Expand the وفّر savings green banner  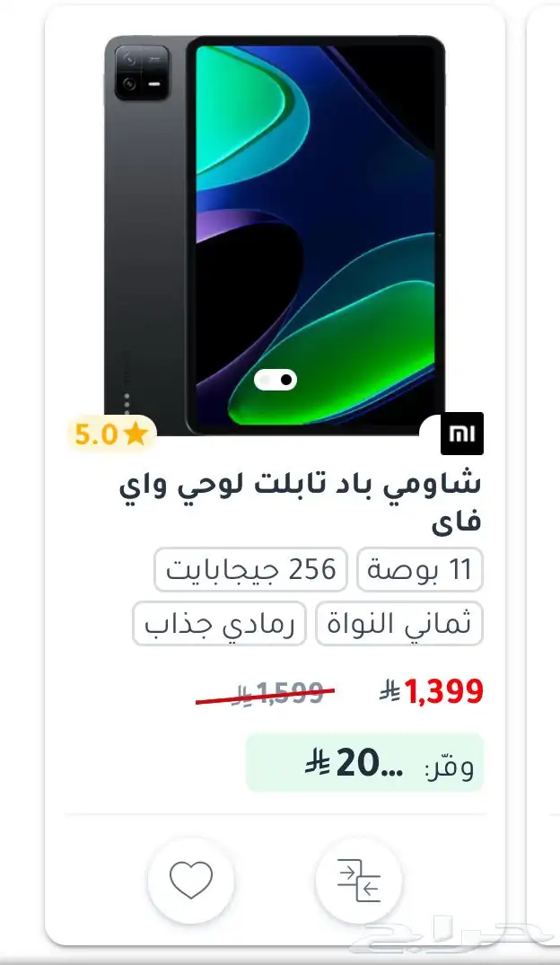coord(365,763)
